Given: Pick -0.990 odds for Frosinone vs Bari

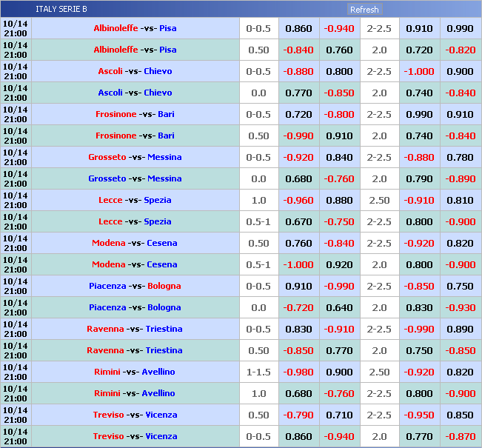Looking at the screenshot, I should [298, 136].
